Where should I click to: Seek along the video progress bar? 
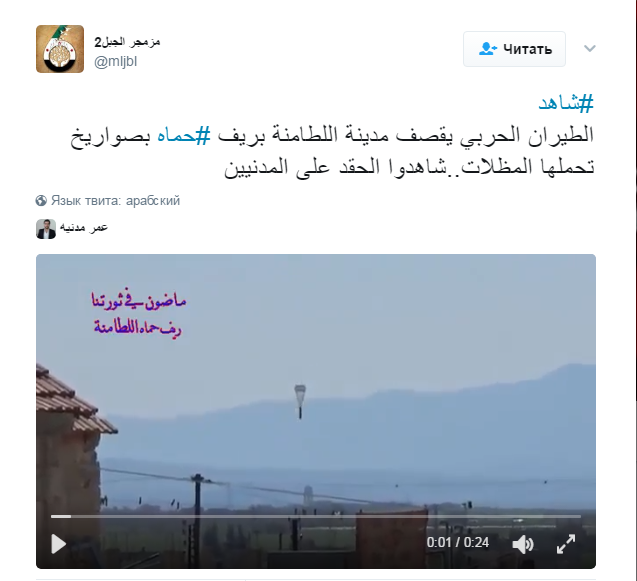(x=316, y=516)
